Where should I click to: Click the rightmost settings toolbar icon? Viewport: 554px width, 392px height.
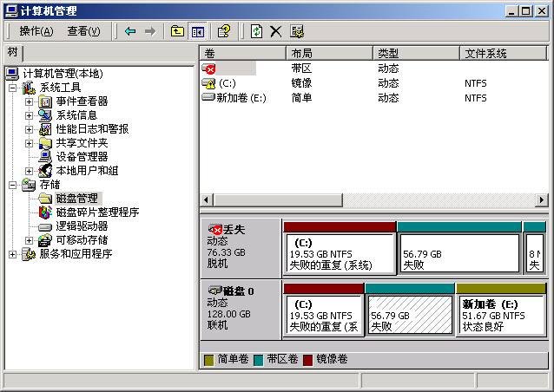(x=297, y=31)
